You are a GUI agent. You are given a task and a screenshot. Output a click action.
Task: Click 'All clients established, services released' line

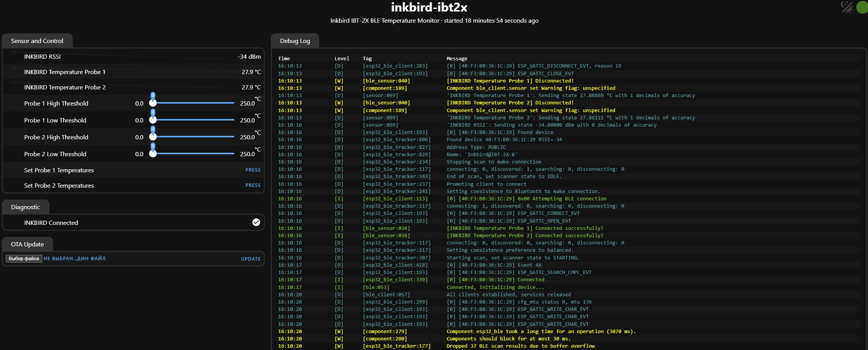(509, 294)
